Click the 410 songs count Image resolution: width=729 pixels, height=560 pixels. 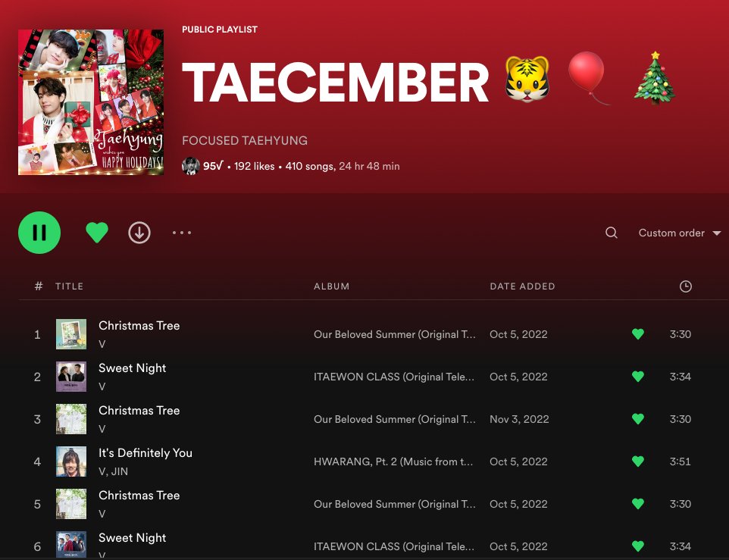(310, 166)
